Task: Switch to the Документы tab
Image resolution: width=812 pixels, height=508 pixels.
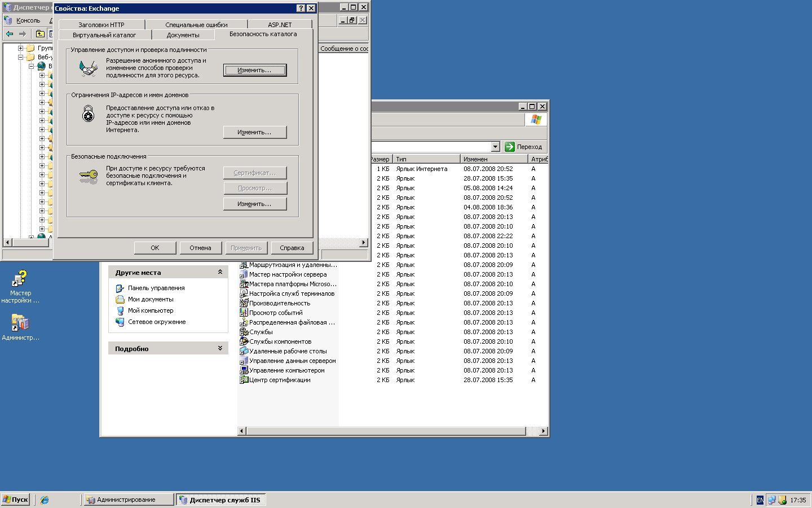Action: tap(183, 35)
